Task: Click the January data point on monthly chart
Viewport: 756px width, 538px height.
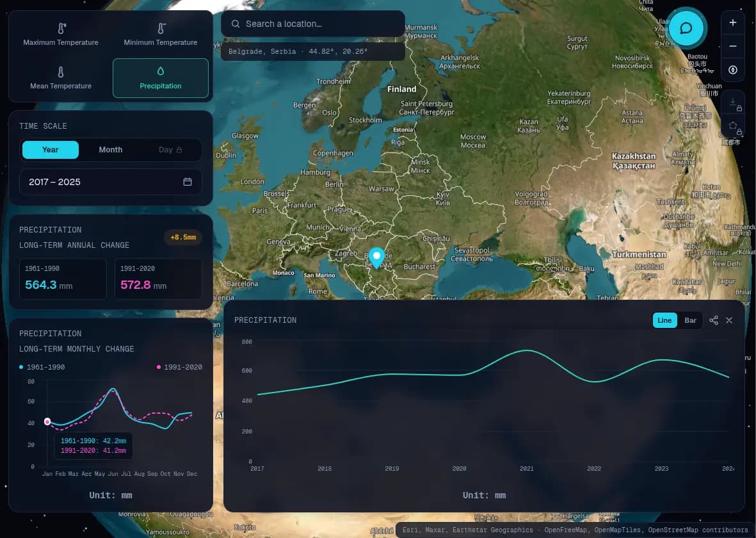Action: (47, 421)
